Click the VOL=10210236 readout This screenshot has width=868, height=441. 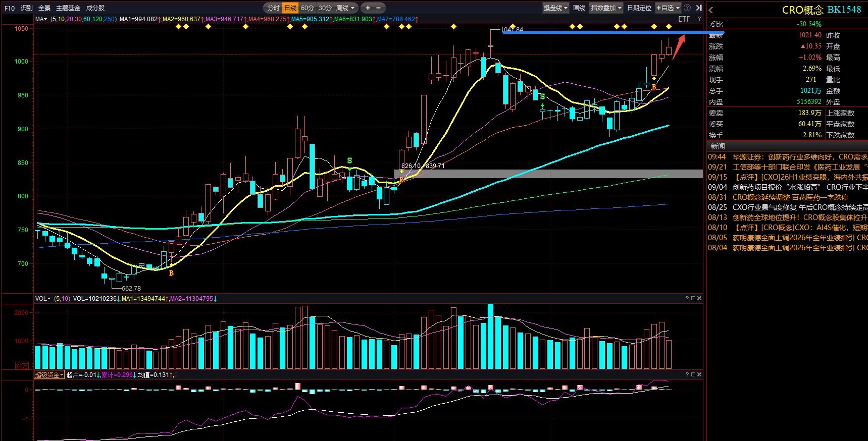coord(96,299)
